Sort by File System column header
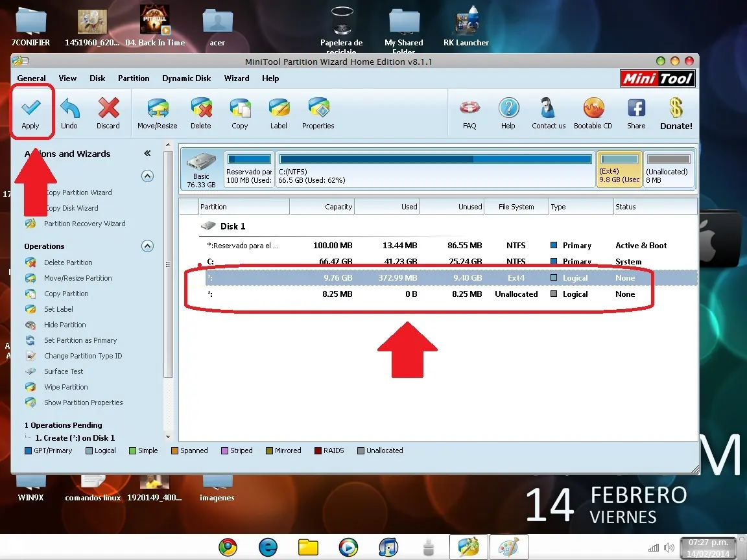Image resolution: width=747 pixels, height=560 pixels. pyautogui.click(x=516, y=207)
